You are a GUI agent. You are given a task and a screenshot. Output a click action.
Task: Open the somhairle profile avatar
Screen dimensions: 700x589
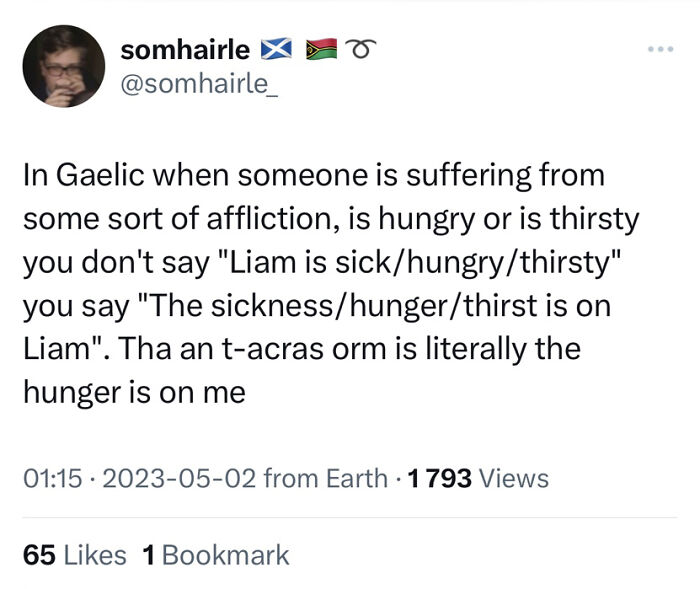tap(63, 65)
